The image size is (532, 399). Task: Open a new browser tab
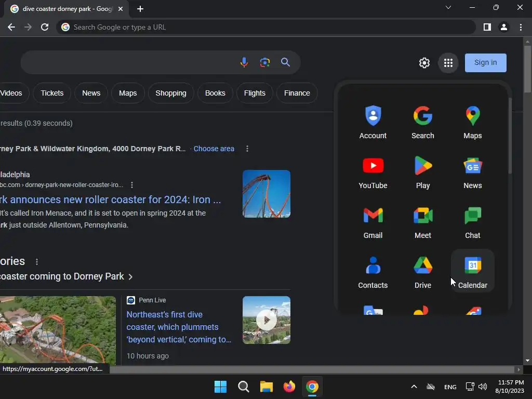(140, 9)
